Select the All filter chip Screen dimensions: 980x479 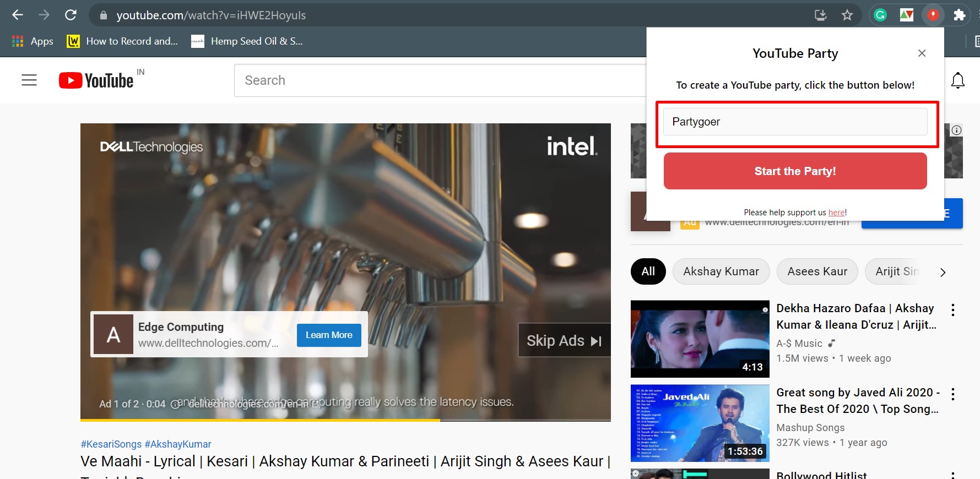pyautogui.click(x=648, y=271)
